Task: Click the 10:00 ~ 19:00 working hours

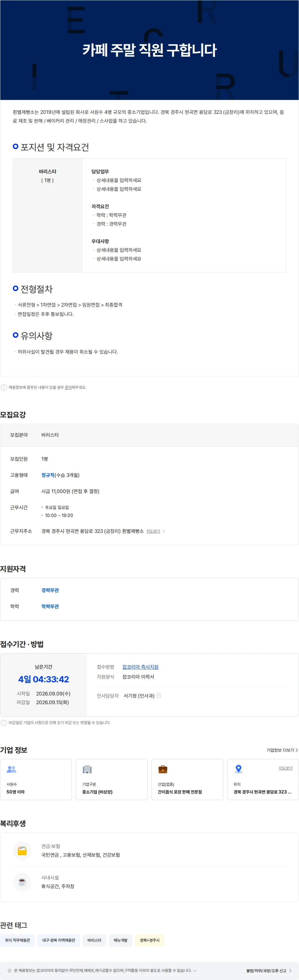Action: tap(59, 516)
